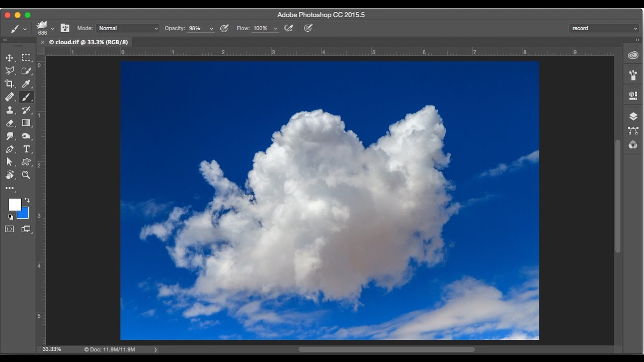Open the blending Mode dropdown
Viewport: 644px width, 362px height.
[x=128, y=29]
